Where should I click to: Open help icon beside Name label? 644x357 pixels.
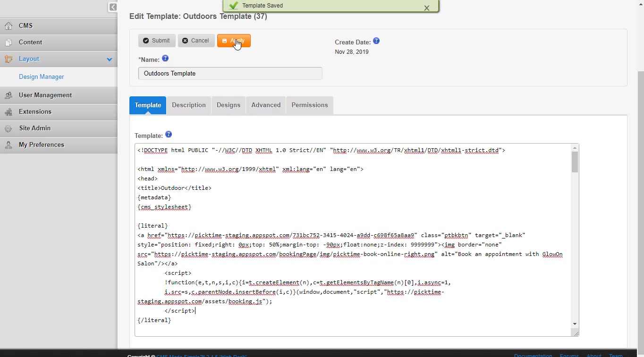coord(165,59)
